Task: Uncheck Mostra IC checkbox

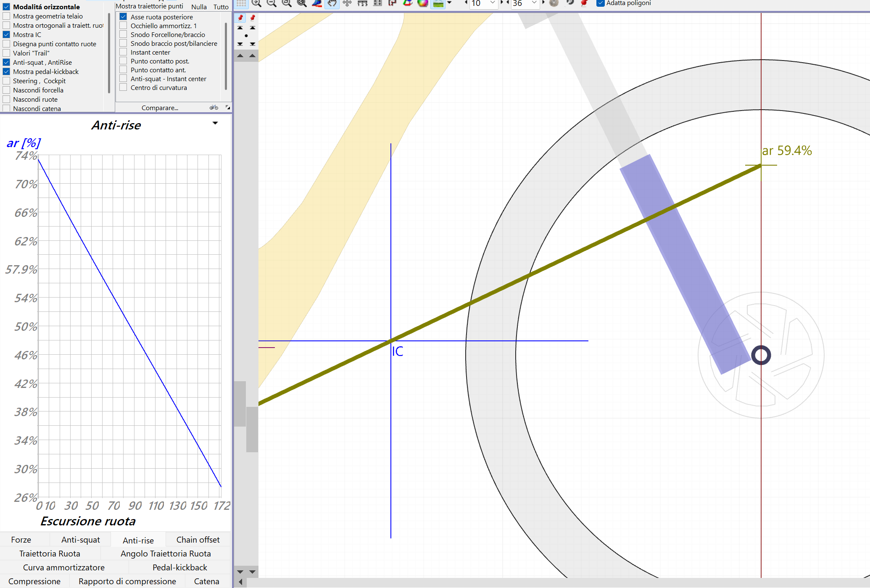Action: [6, 34]
